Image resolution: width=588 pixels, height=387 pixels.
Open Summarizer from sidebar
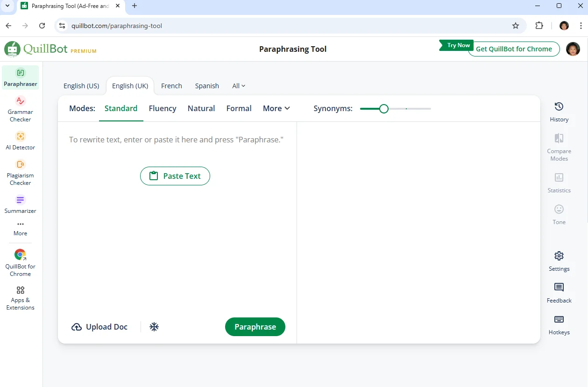pos(21,204)
